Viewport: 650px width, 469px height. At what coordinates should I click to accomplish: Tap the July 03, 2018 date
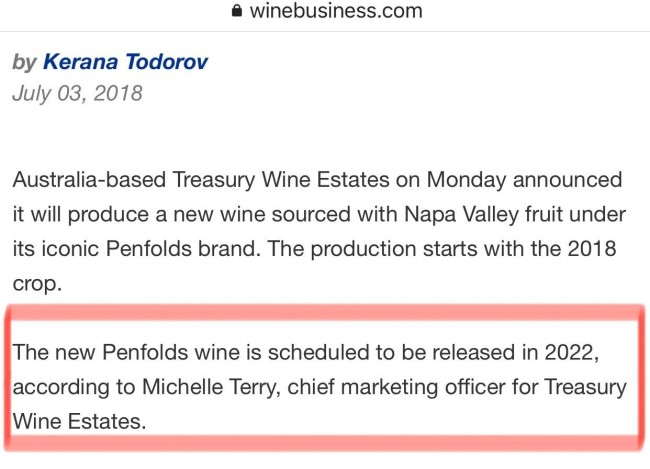tap(78, 93)
